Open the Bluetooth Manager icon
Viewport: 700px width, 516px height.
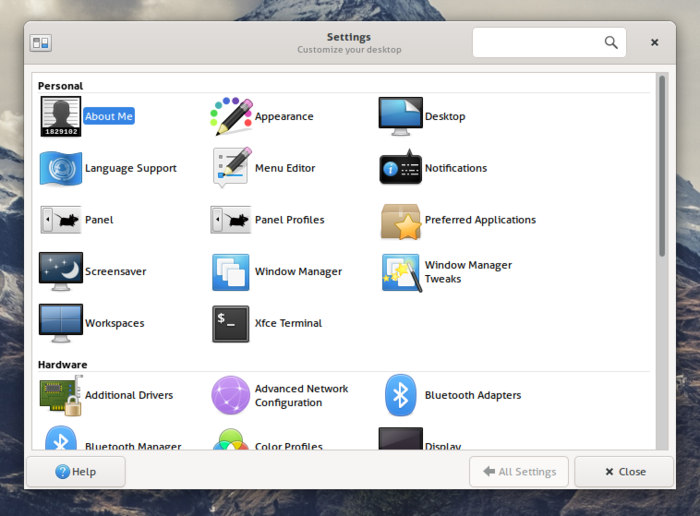point(61,438)
